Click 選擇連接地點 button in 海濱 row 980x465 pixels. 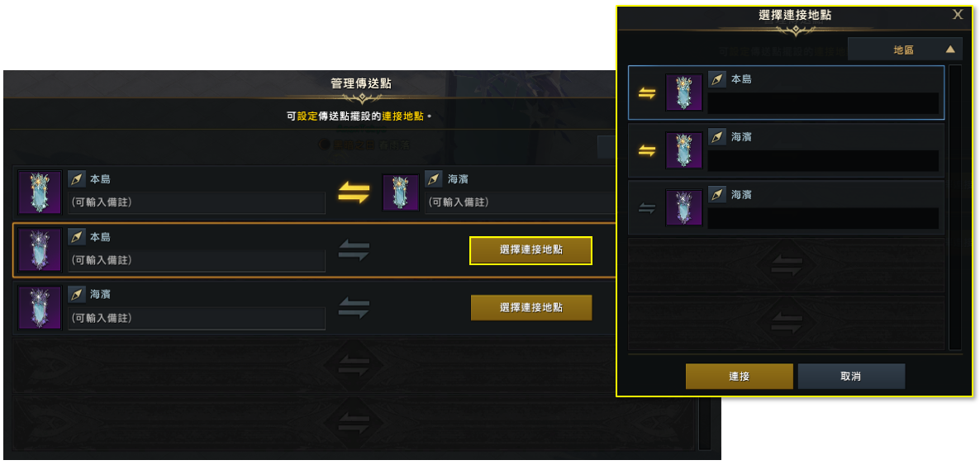tap(531, 307)
